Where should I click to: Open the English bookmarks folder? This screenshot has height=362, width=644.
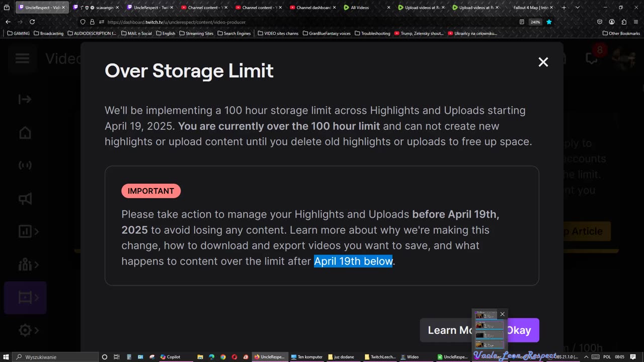(x=166, y=33)
